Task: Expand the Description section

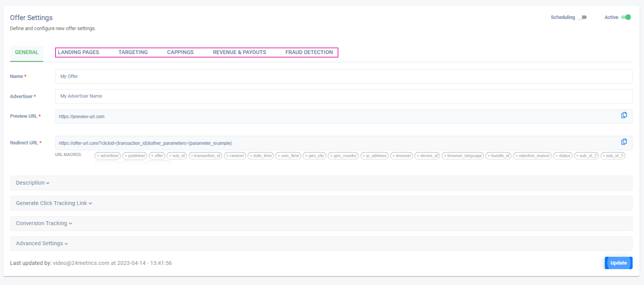Action: pos(321,183)
